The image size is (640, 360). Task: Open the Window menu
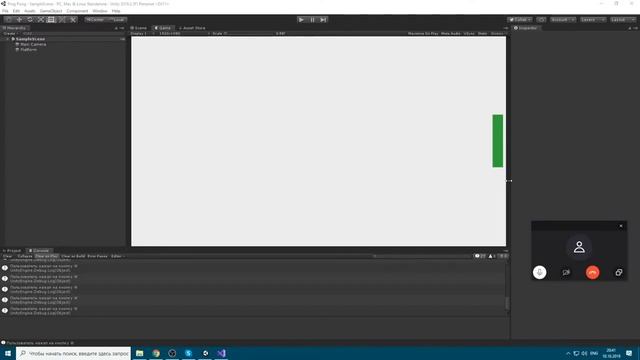pos(100,11)
